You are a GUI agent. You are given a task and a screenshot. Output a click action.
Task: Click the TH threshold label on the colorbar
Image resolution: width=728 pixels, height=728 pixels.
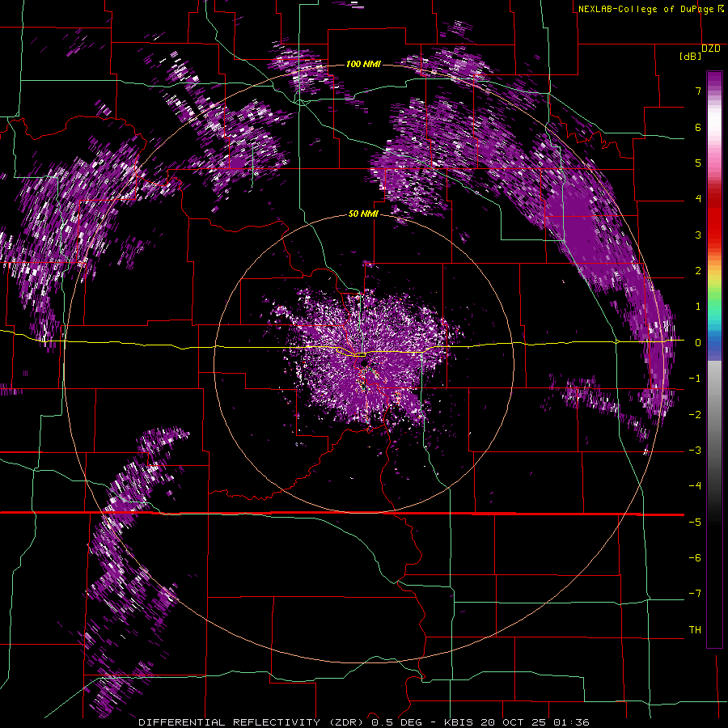pos(695,630)
